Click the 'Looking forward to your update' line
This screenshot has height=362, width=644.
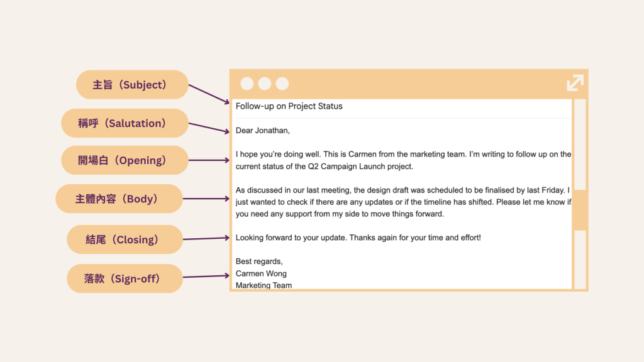click(x=358, y=238)
